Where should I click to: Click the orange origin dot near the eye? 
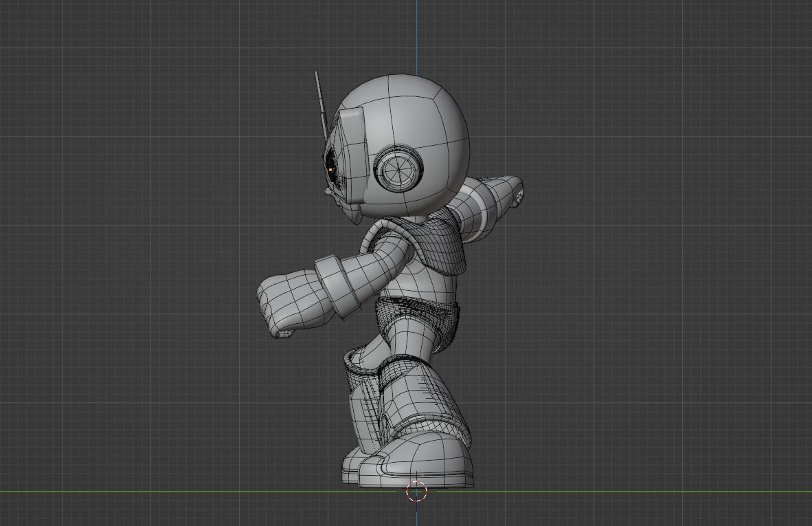330,169
